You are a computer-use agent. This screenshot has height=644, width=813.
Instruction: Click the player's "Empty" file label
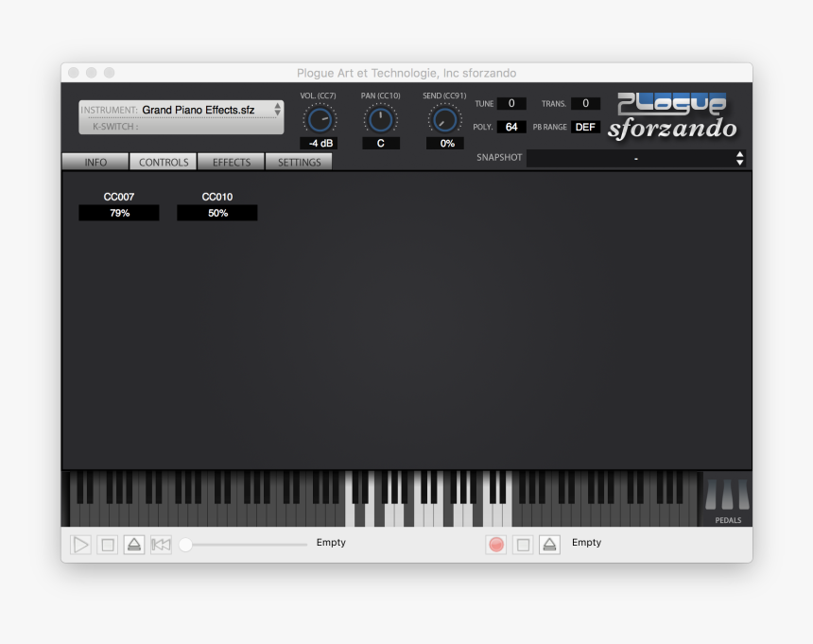[x=331, y=543]
